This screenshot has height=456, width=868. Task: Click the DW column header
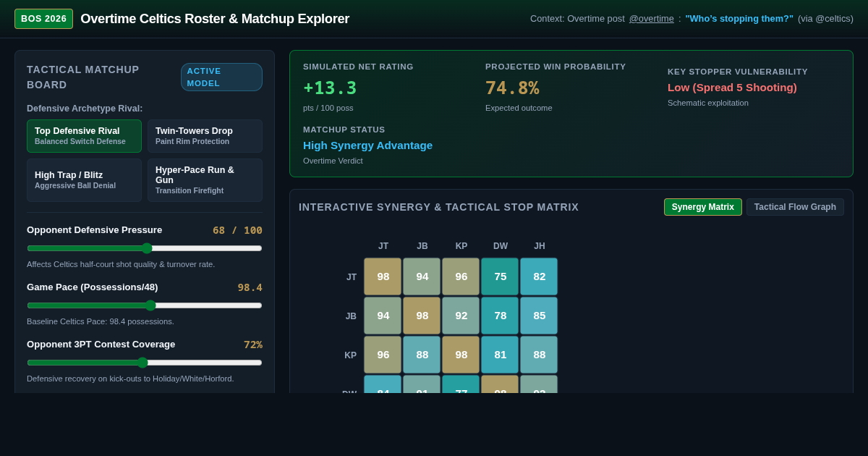(x=501, y=246)
